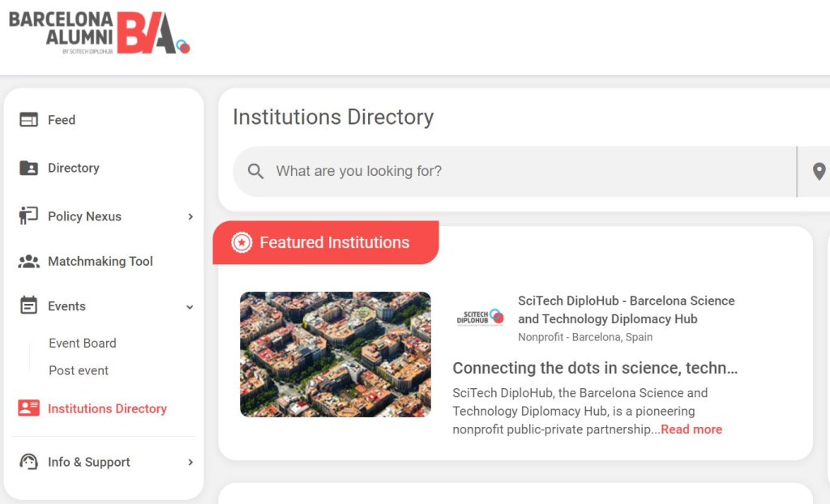Open Event Board menu item
830x504 pixels.
point(83,343)
